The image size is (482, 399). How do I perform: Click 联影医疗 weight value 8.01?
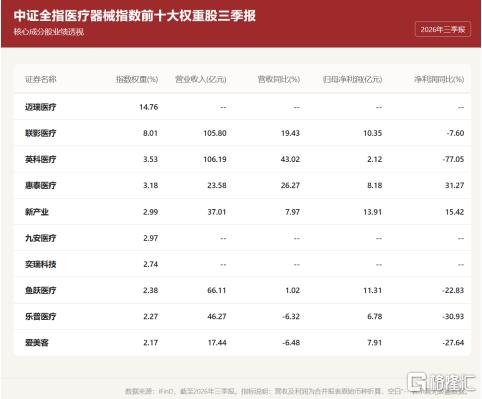pyautogui.click(x=150, y=133)
